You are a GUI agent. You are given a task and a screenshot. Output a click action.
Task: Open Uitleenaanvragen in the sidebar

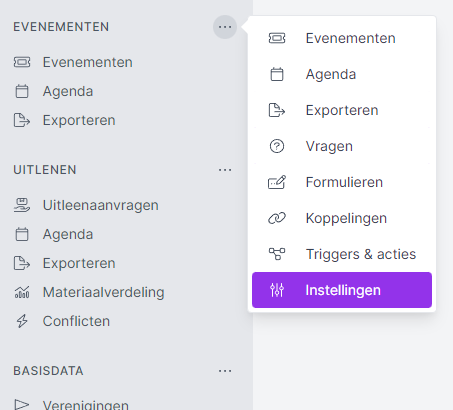point(101,205)
